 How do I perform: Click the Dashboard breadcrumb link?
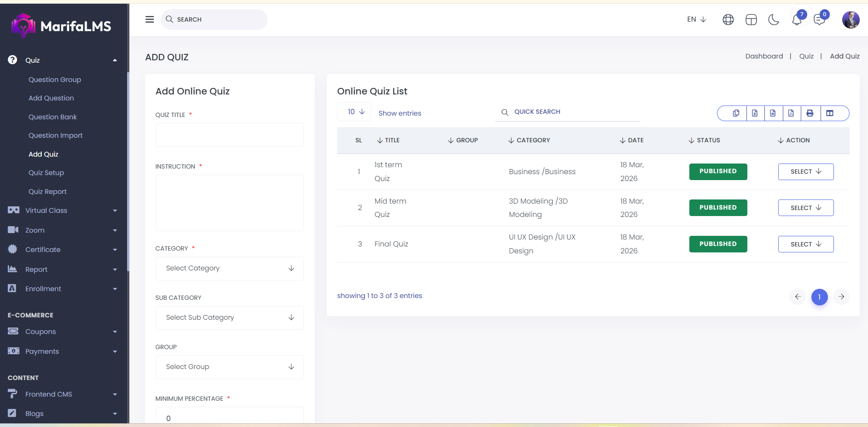(x=764, y=56)
